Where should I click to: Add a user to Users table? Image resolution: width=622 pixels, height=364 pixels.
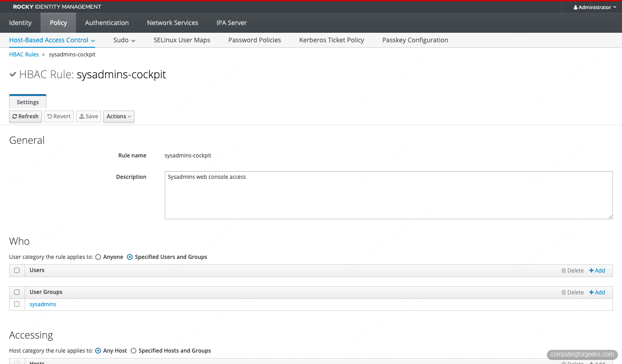click(x=597, y=271)
